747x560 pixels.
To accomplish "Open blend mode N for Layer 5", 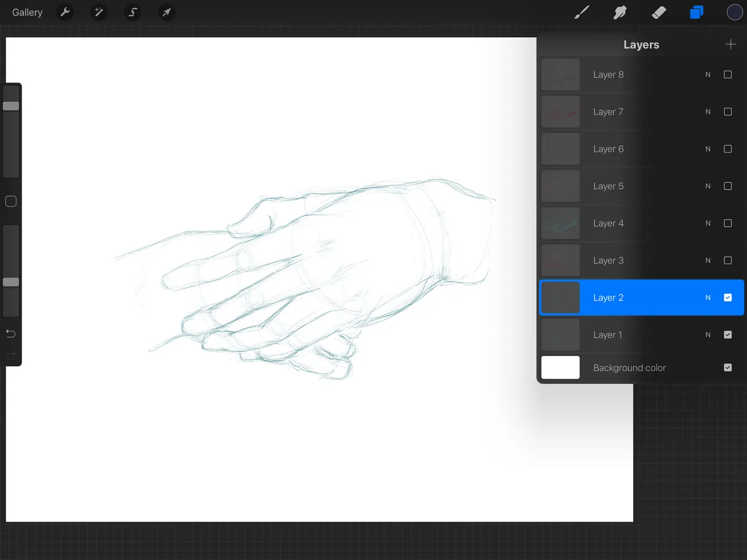I will point(708,186).
